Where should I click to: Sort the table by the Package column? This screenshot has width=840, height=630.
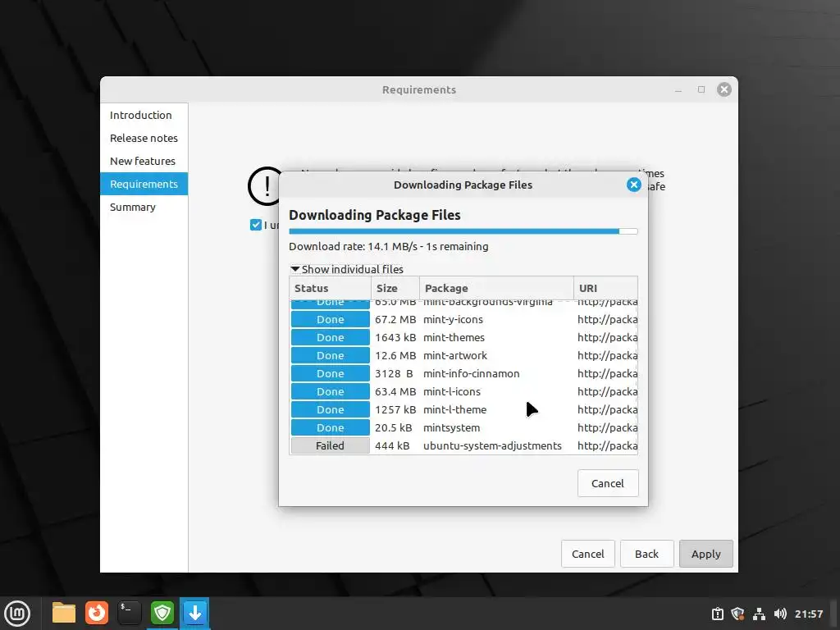click(x=496, y=288)
